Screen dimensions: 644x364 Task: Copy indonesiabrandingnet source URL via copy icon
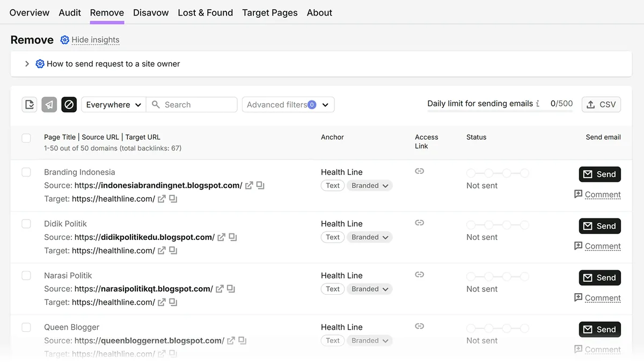point(260,185)
